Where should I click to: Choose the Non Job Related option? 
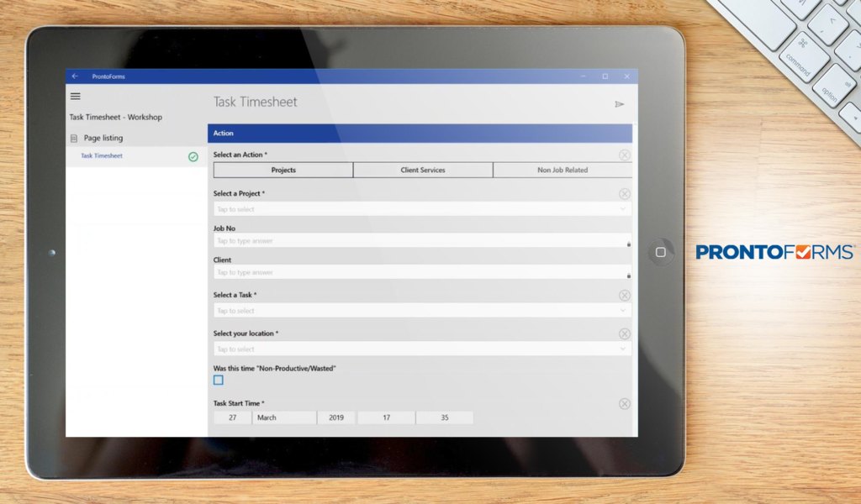[x=562, y=170]
